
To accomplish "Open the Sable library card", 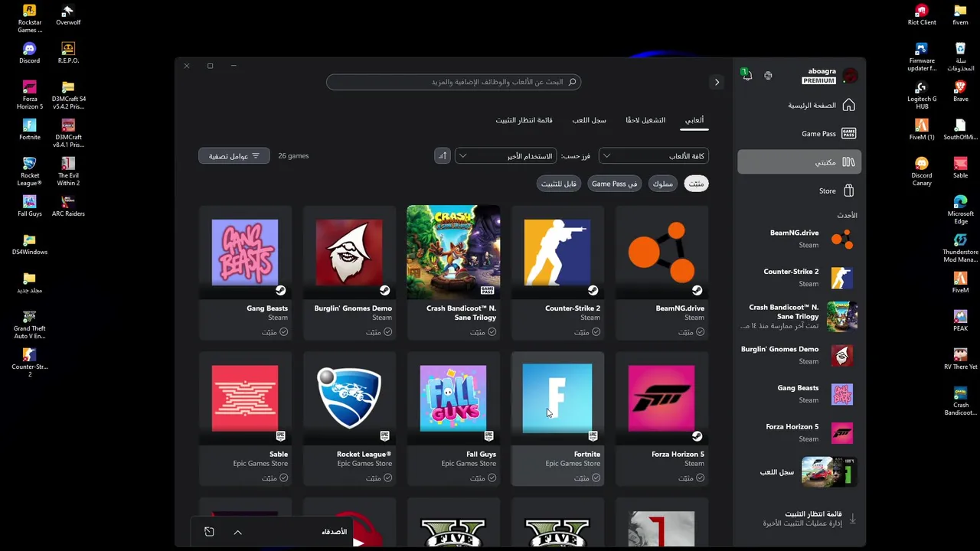I will pos(245,419).
